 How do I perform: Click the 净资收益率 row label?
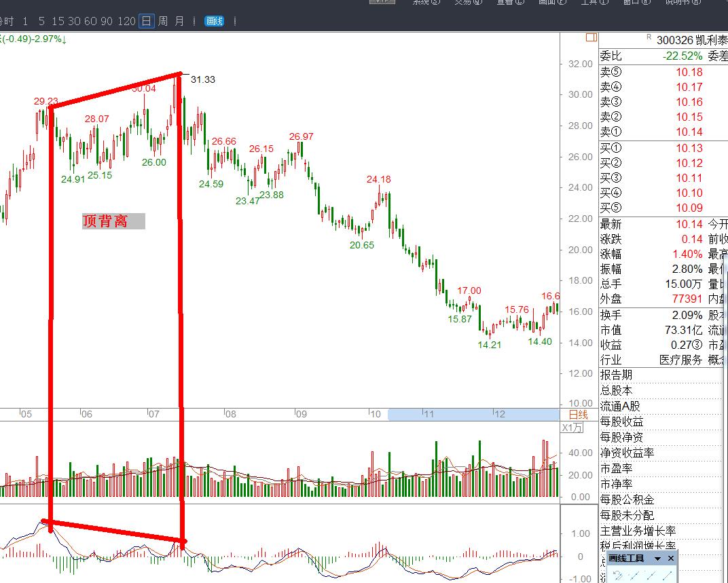(x=627, y=453)
